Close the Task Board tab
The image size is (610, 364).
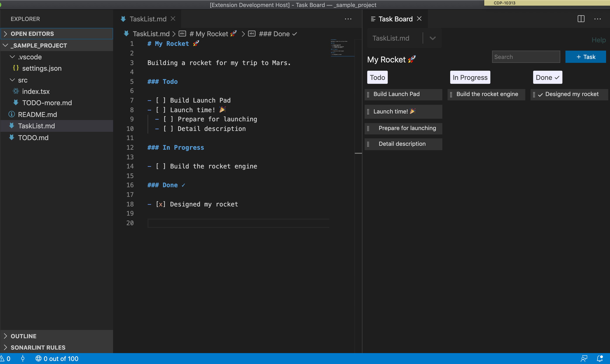(x=419, y=19)
